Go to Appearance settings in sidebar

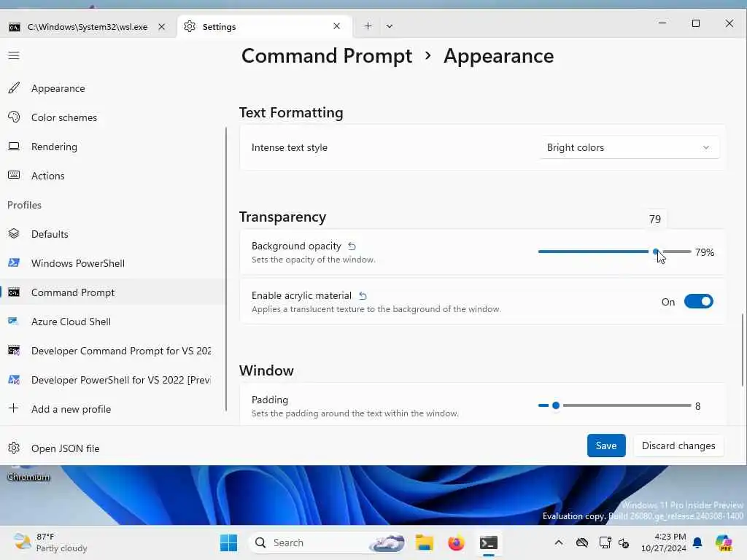point(112,88)
